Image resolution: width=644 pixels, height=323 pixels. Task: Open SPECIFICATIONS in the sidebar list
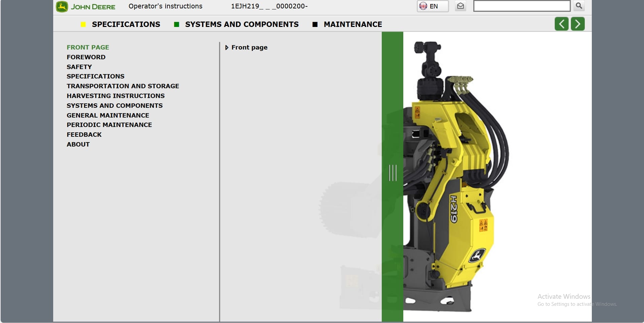pos(96,76)
